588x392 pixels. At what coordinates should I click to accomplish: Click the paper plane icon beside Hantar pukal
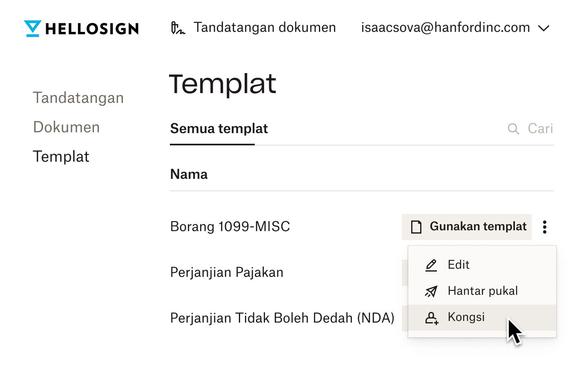(431, 291)
